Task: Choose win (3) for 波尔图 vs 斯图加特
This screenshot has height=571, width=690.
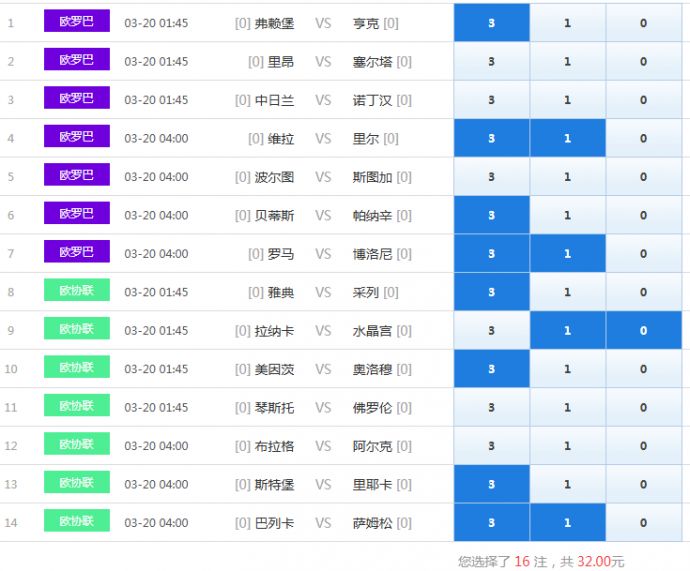Action: tap(491, 177)
